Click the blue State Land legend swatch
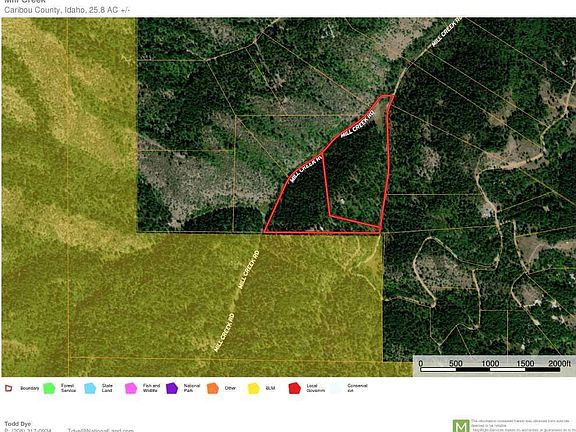The width and height of the screenshot is (576, 432). click(x=90, y=388)
